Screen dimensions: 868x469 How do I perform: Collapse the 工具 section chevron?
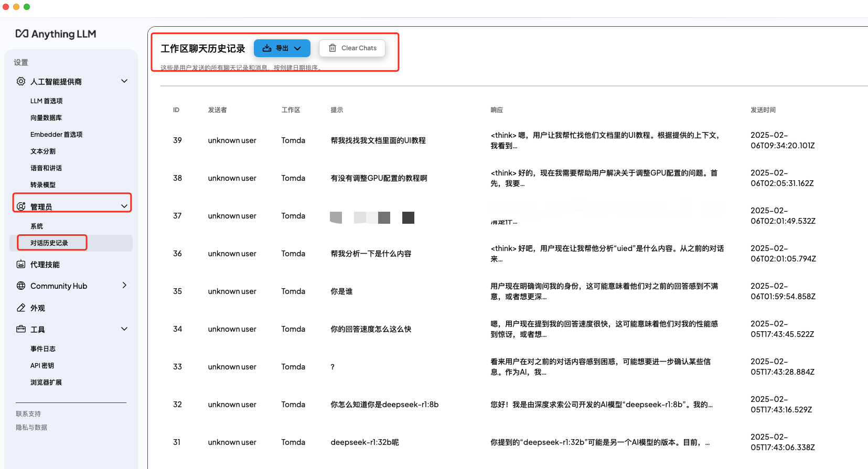tap(124, 329)
